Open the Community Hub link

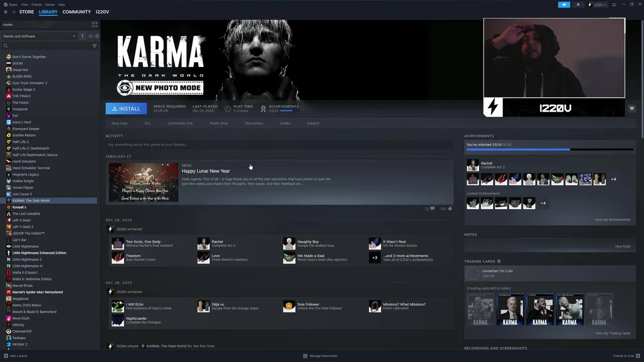180,123
